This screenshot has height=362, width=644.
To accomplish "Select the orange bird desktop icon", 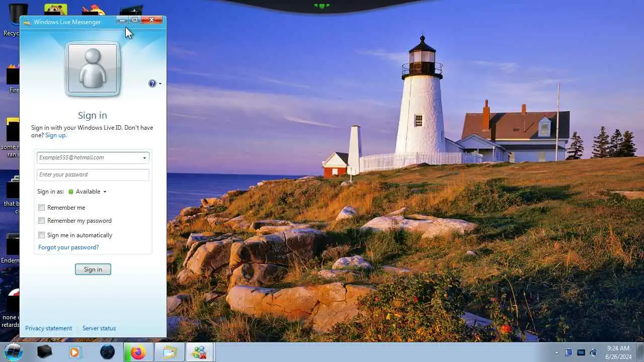I will click(94, 10).
